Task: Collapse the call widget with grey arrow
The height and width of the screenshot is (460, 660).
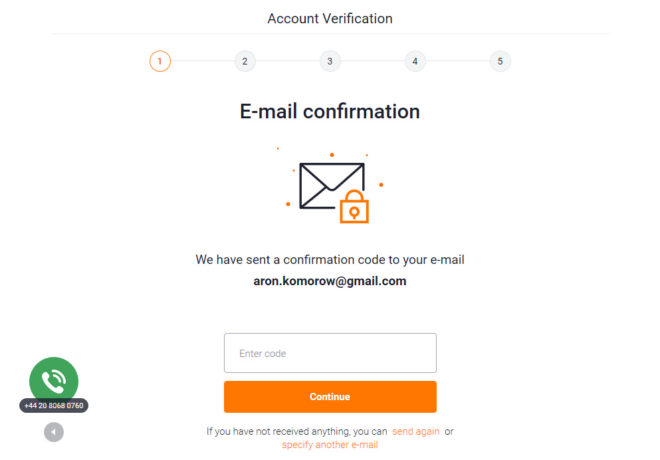Action: (x=53, y=432)
